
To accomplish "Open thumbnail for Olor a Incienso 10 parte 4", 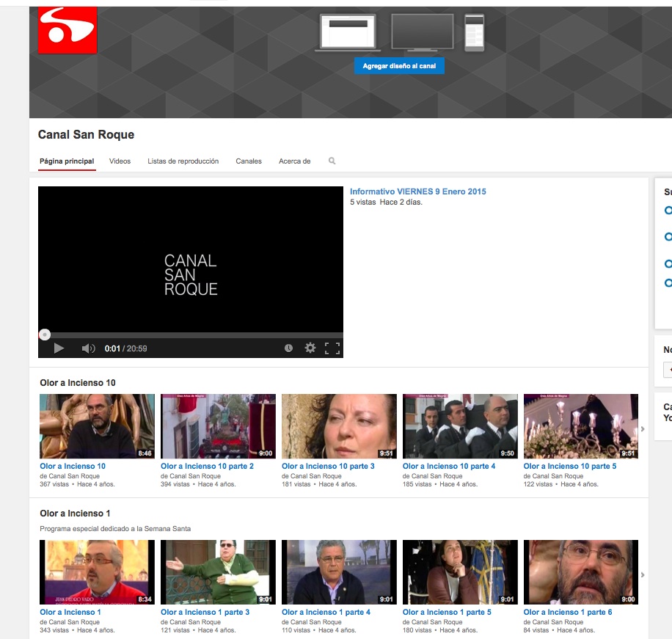I will coord(460,426).
